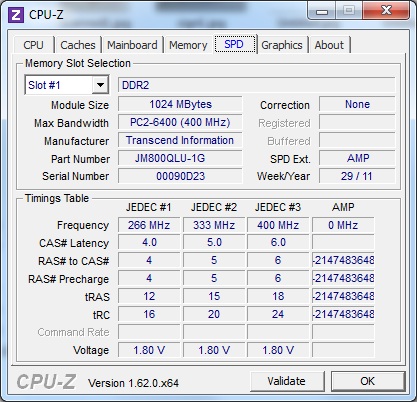417x402 pixels.
Task: Click the JEDEC #3 frequency 400 MHz
Action: [278, 225]
